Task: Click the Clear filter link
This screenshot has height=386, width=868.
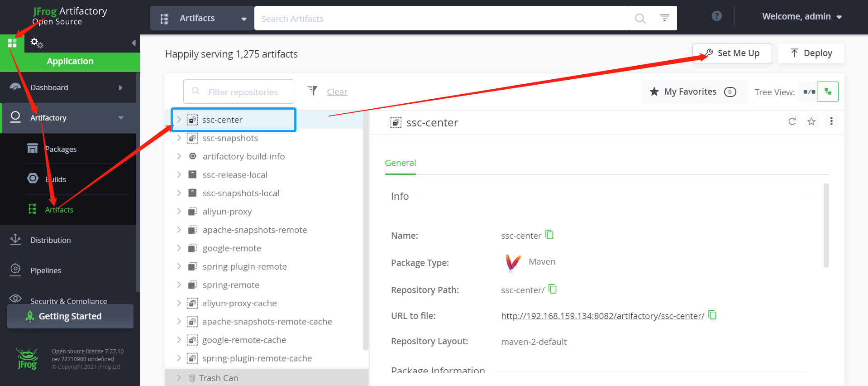Action: click(337, 92)
